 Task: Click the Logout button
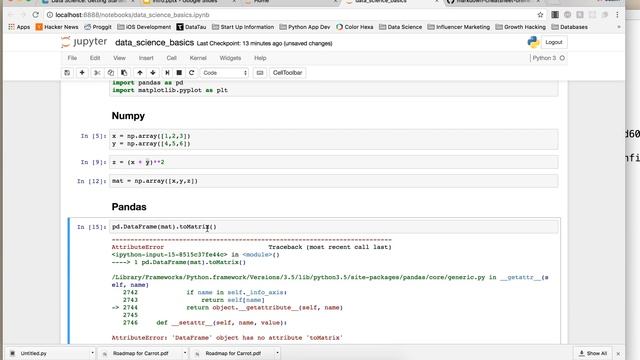pos(553,42)
